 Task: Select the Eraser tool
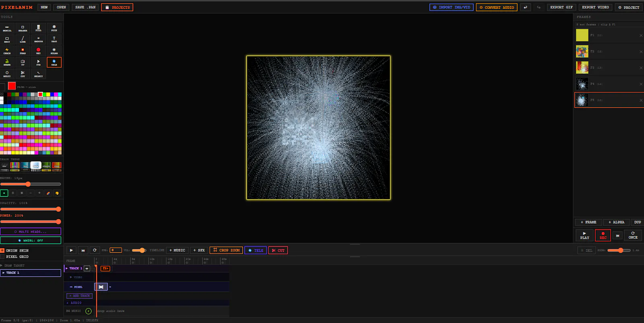point(23,28)
